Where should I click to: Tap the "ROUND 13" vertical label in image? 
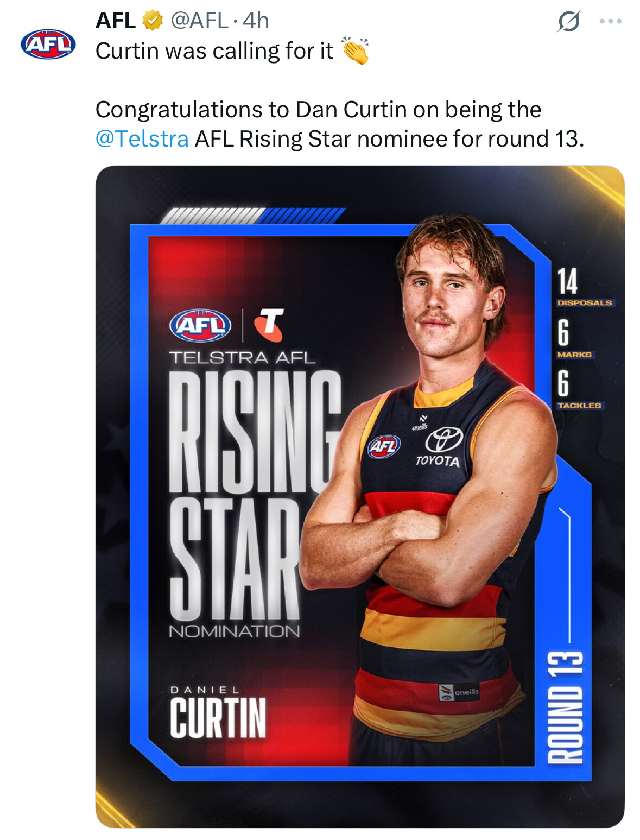(x=565, y=706)
